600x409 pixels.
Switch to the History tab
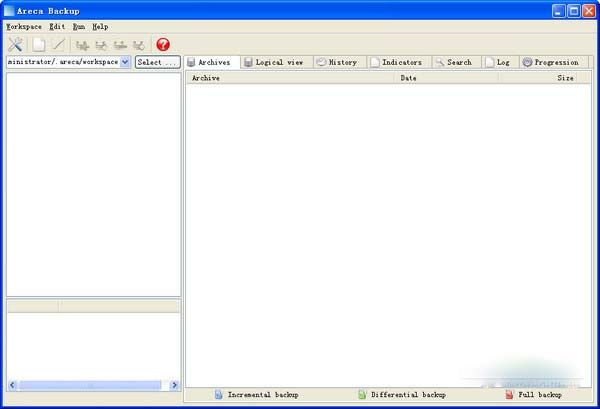pos(340,62)
